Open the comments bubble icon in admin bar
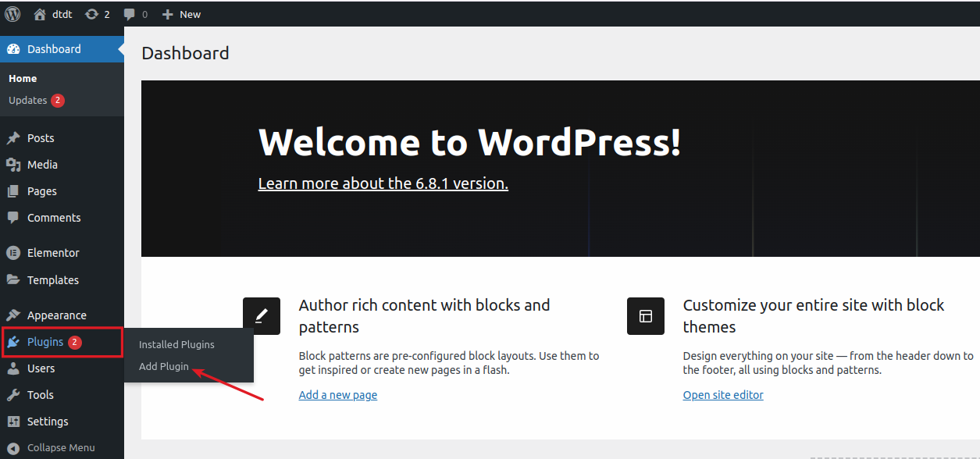The image size is (980, 459). (130, 13)
